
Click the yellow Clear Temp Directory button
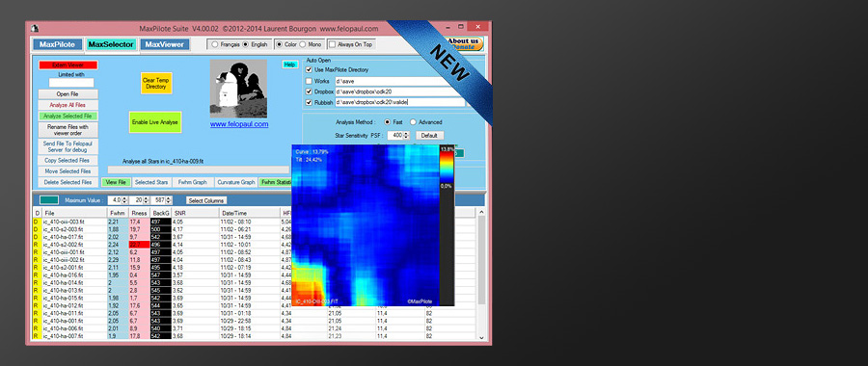[x=156, y=83]
